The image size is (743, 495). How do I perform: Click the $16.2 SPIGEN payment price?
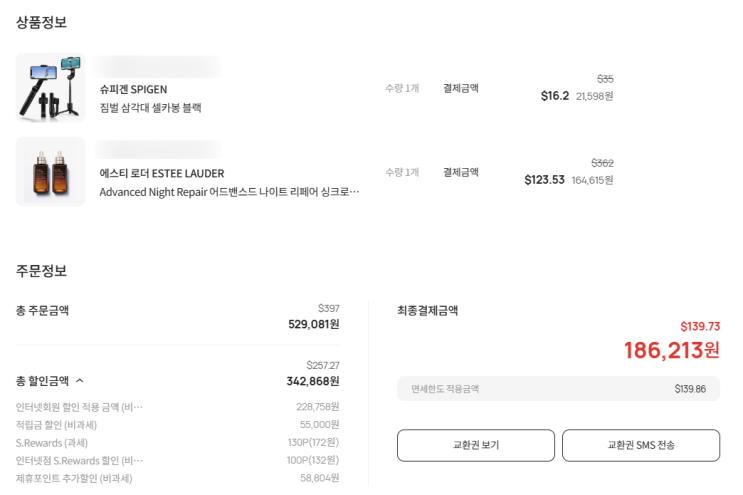click(554, 96)
